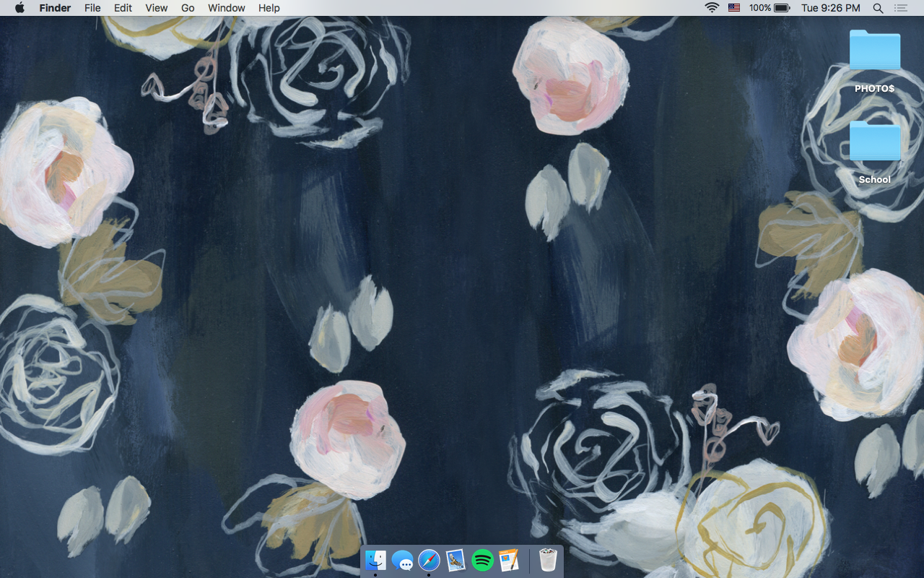
Task: Open the Window menu
Action: (226, 8)
